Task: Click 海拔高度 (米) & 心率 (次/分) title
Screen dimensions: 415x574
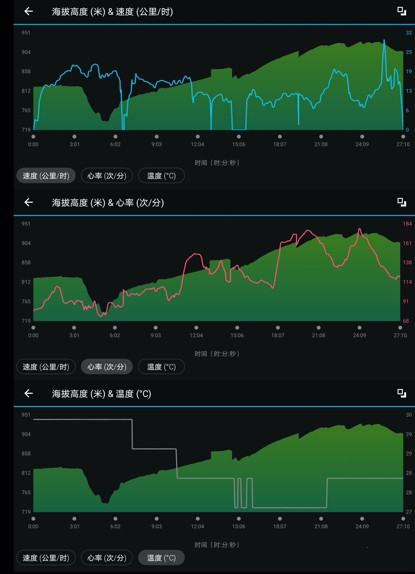Action: (108, 202)
